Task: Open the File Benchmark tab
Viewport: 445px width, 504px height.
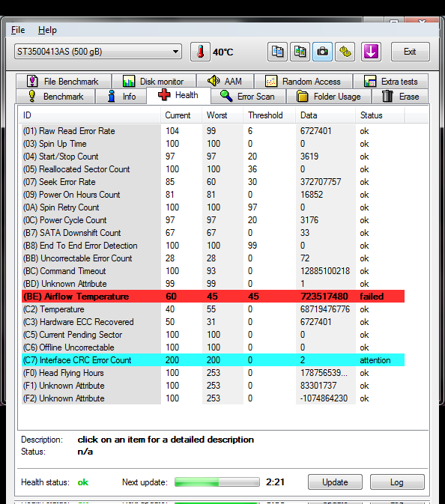Action: point(64,82)
